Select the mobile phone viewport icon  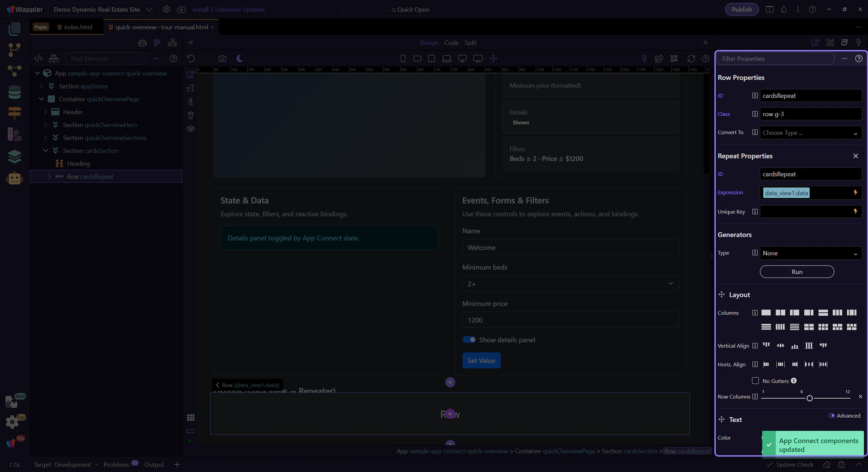pyautogui.click(x=403, y=58)
